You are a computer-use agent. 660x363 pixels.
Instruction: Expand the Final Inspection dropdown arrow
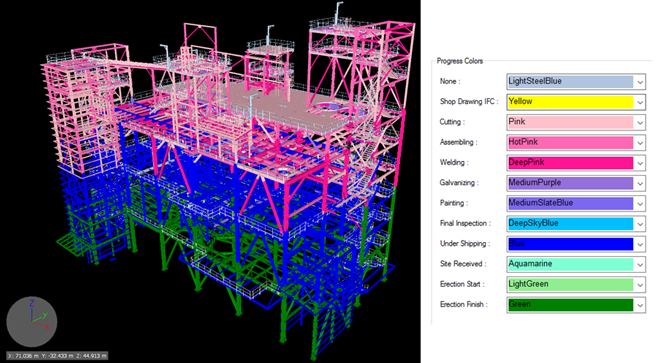point(640,224)
